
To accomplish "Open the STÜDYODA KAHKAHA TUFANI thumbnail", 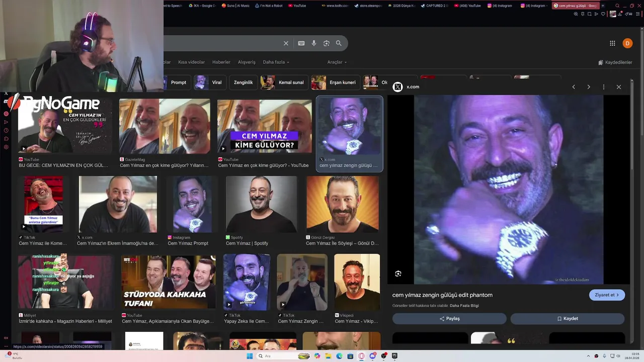I will [x=169, y=282].
